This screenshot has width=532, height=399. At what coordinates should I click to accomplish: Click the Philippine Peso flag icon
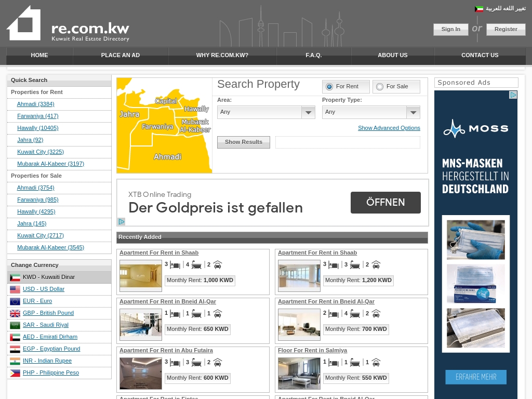[15, 373]
